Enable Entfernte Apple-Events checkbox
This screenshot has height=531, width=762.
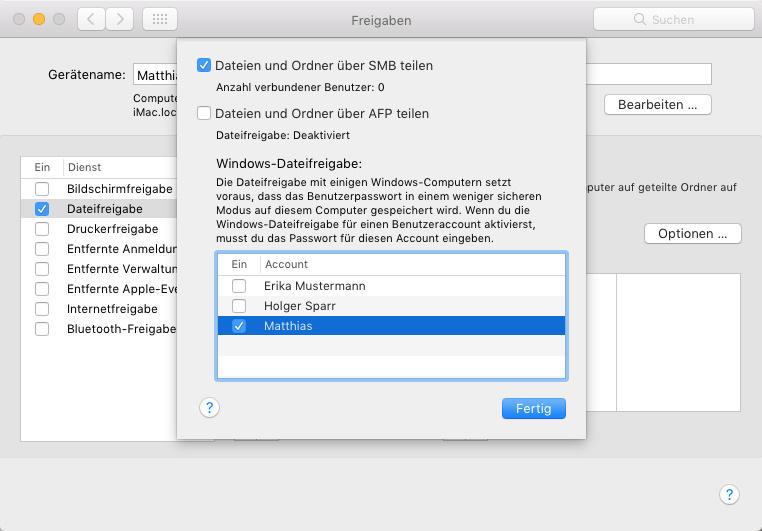point(42,289)
